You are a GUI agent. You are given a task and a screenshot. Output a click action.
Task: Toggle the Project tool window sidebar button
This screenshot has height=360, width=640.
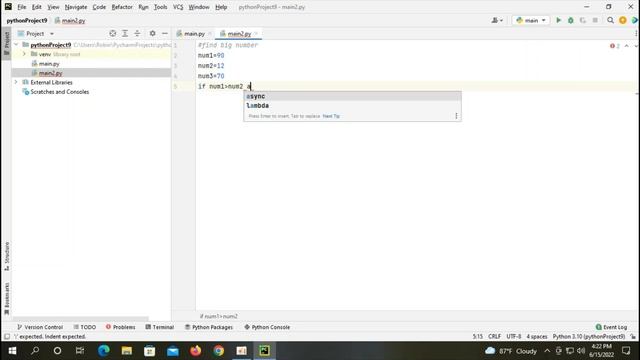point(7,44)
